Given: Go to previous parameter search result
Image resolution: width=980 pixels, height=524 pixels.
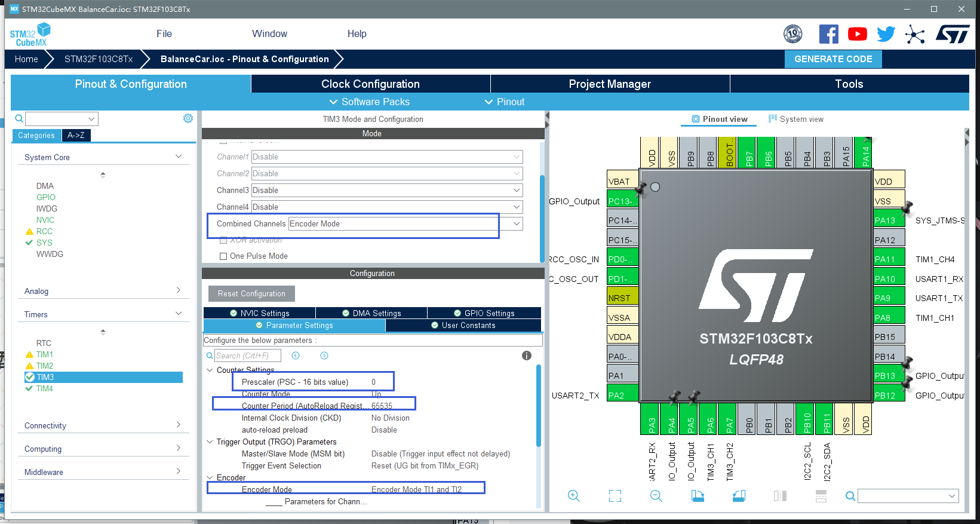Looking at the screenshot, I should pyautogui.click(x=296, y=356).
